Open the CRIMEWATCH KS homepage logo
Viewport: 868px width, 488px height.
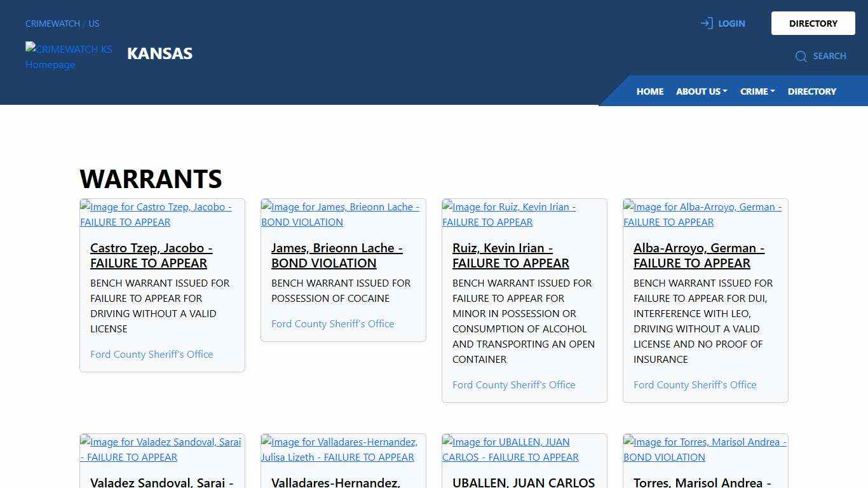pos(69,57)
